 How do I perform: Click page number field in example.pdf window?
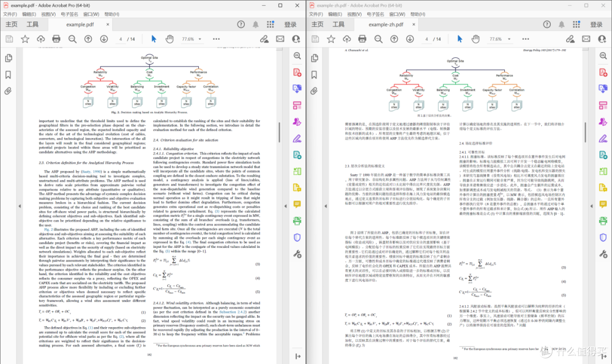(121, 39)
